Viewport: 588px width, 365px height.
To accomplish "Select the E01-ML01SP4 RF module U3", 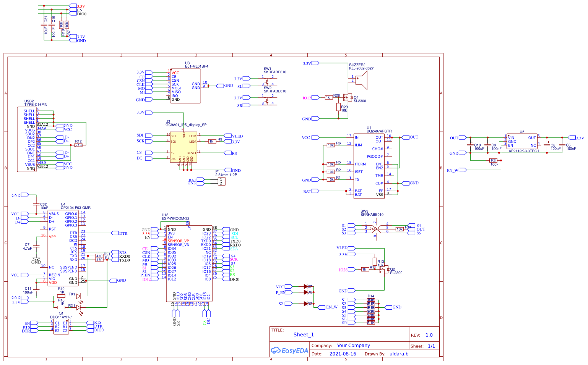I will pos(185,86).
